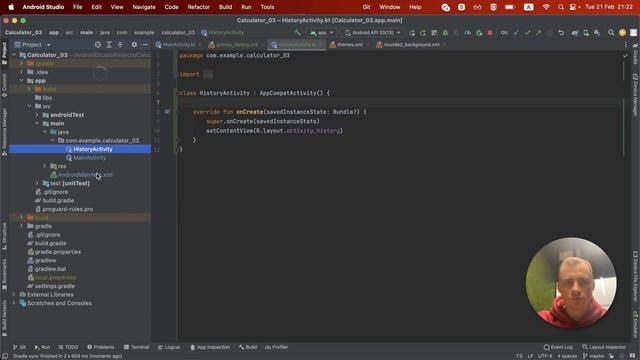Open the Build menu in menu bar
640x360 pixels.
tap(225, 7)
